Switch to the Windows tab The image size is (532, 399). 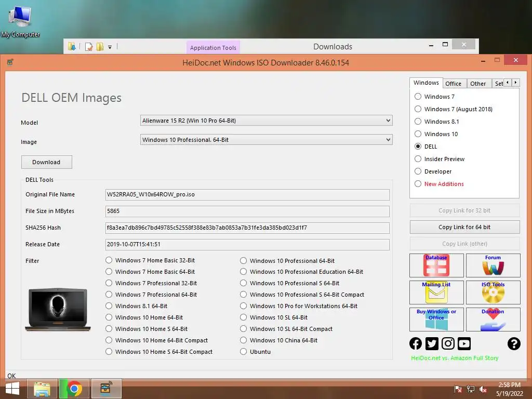426,83
